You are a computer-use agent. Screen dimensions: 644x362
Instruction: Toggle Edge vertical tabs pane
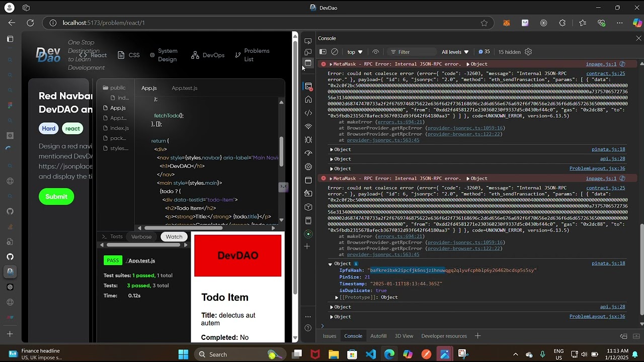click(x=10, y=39)
